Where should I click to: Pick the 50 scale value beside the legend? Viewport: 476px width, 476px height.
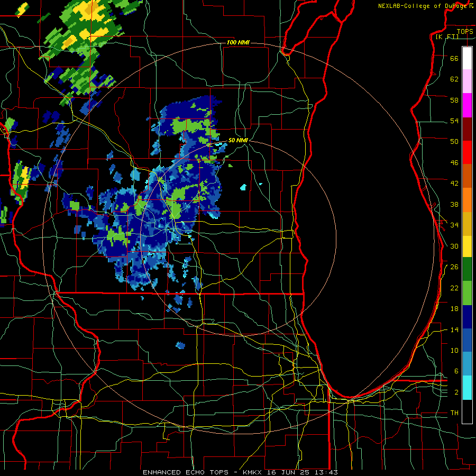[x=454, y=141]
